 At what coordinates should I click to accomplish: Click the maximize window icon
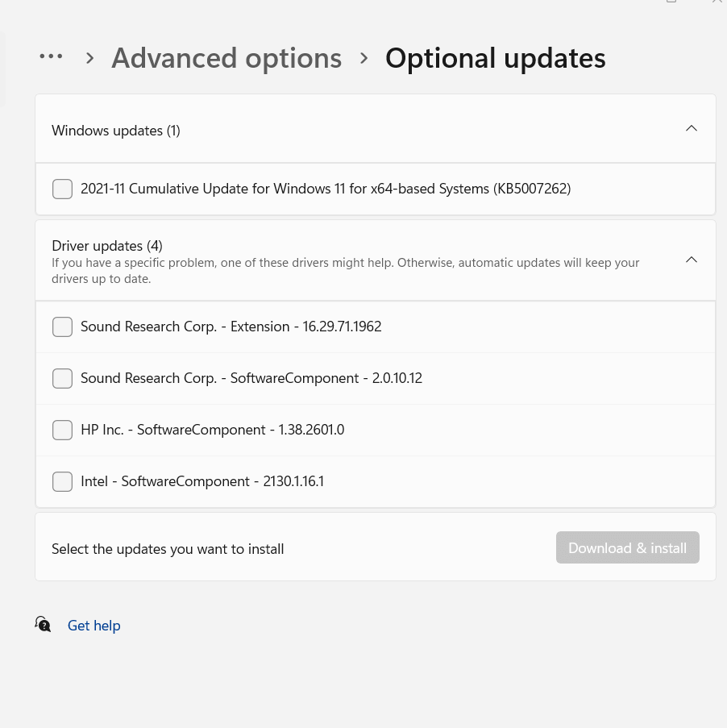point(671,2)
